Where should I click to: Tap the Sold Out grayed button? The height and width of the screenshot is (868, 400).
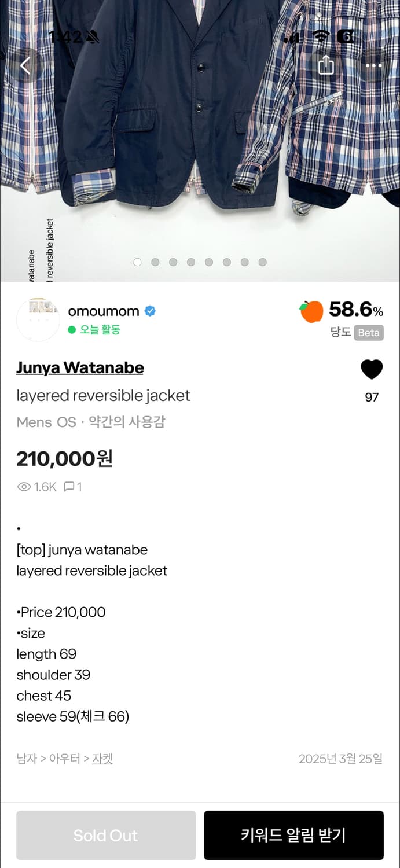(105, 835)
